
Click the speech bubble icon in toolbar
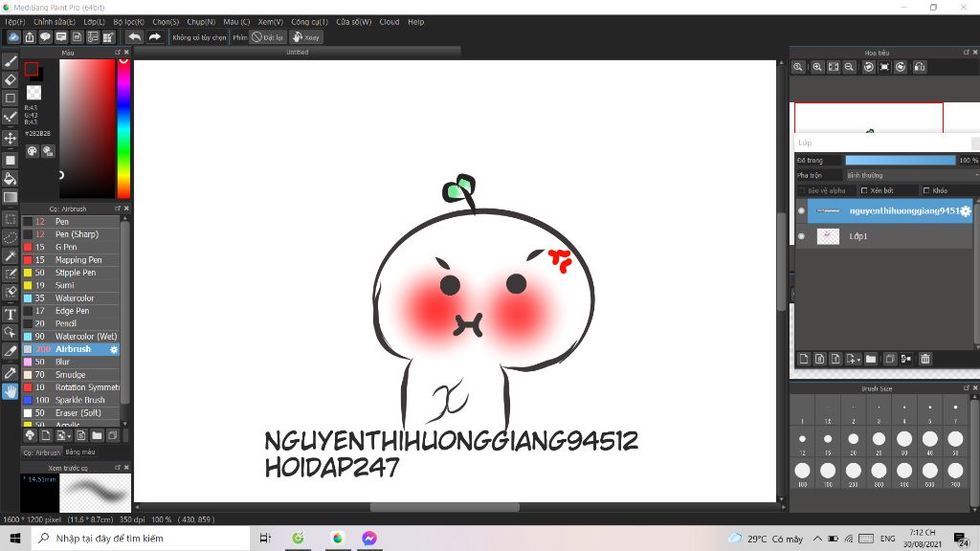(x=45, y=37)
